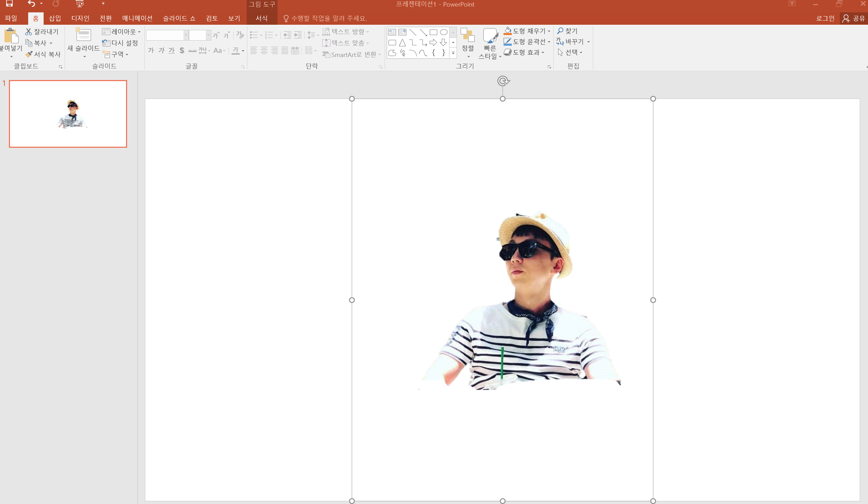Expand the Layout (레이아웃) dropdown
This screenshot has height=504, width=868.
click(139, 32)
